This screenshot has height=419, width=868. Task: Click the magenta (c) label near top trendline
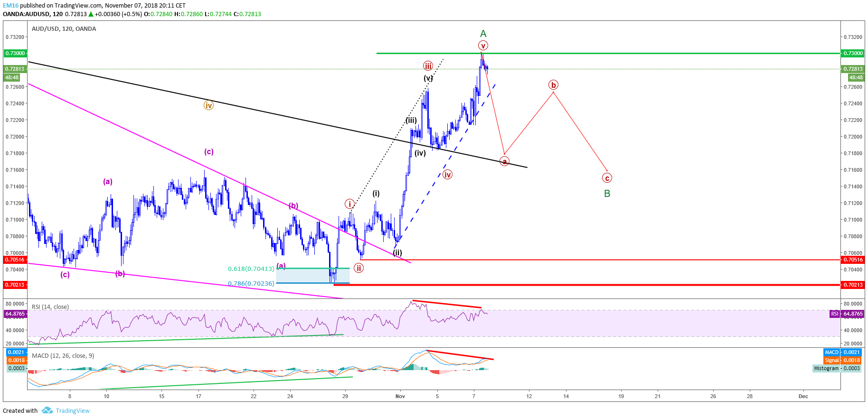coord(208,152)
